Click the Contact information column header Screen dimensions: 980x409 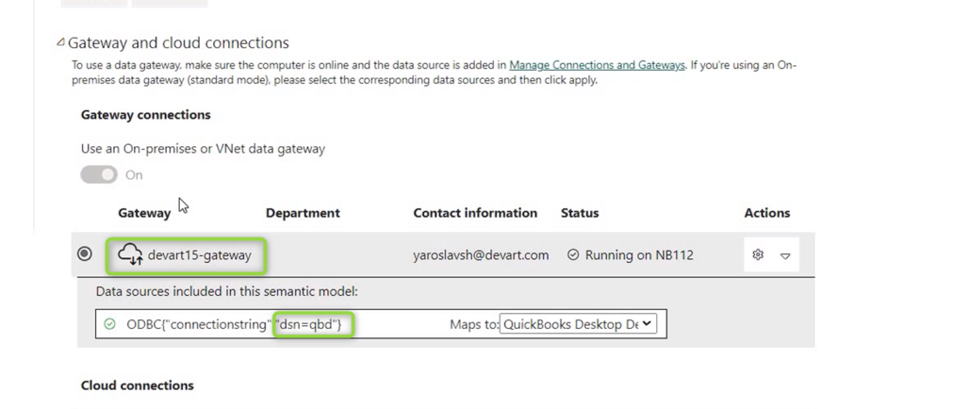(x=475, y=213)
